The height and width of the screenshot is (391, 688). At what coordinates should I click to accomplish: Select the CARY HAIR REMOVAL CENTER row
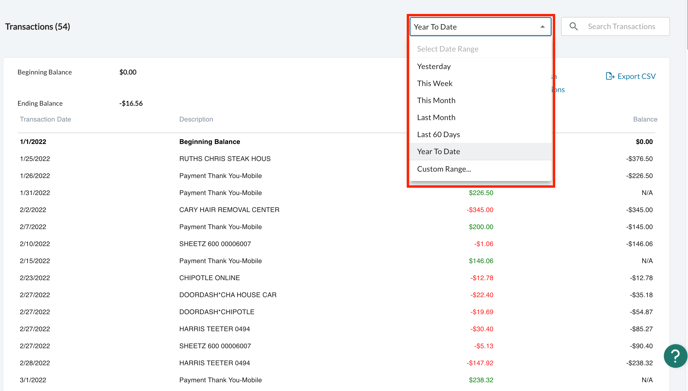click(336, 210)
